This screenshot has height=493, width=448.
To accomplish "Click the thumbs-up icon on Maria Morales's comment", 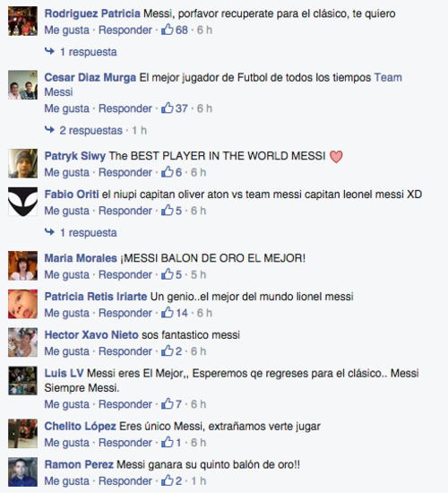I will (x=168, y=274).
